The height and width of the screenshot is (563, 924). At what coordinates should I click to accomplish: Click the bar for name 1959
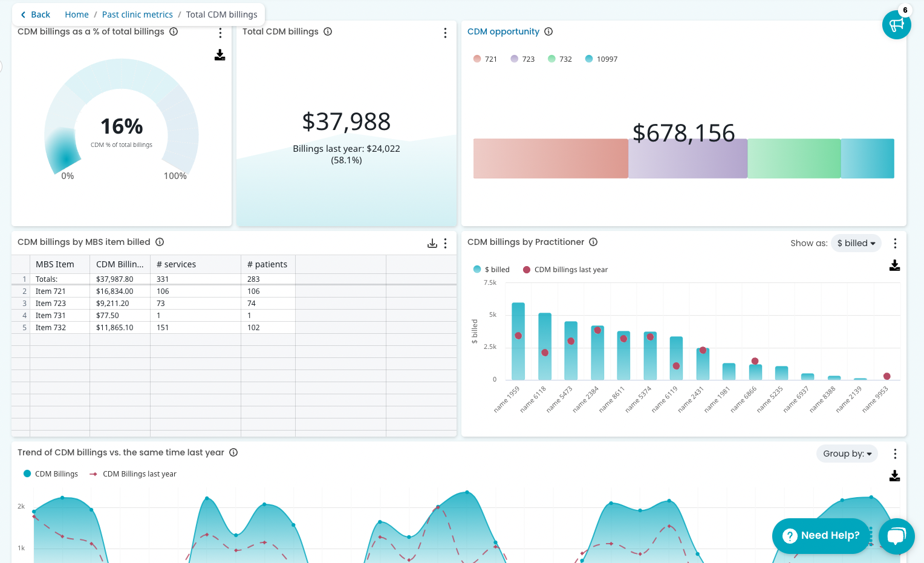coord(518,341)
